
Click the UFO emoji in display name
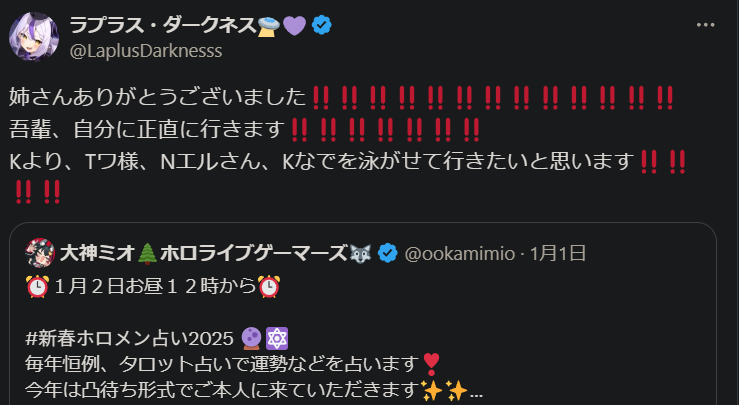pos(269,25)
